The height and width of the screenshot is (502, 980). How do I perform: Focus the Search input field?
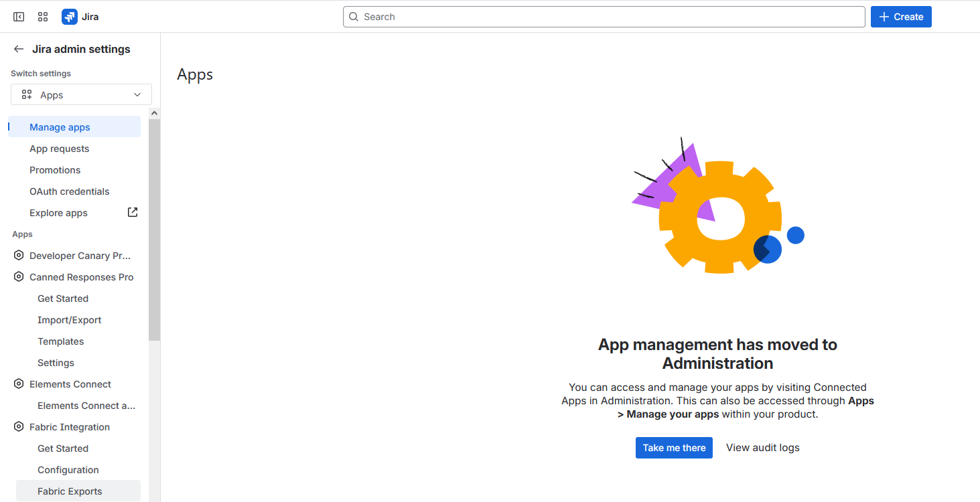coord(603,17)
